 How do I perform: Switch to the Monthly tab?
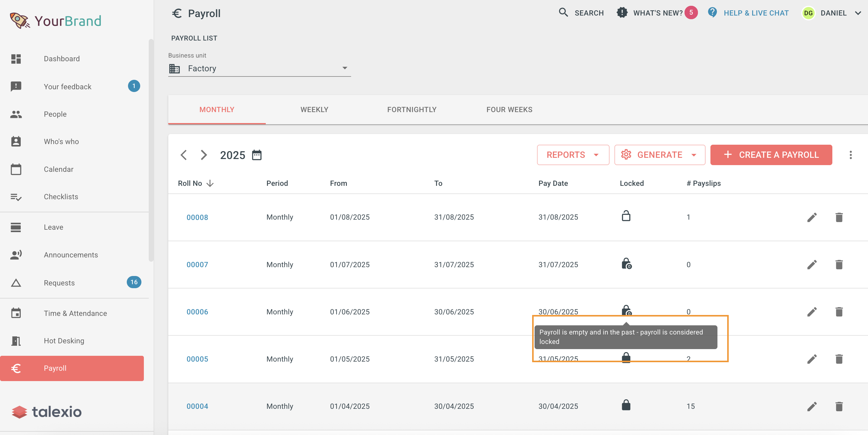(x=217, y=109)
